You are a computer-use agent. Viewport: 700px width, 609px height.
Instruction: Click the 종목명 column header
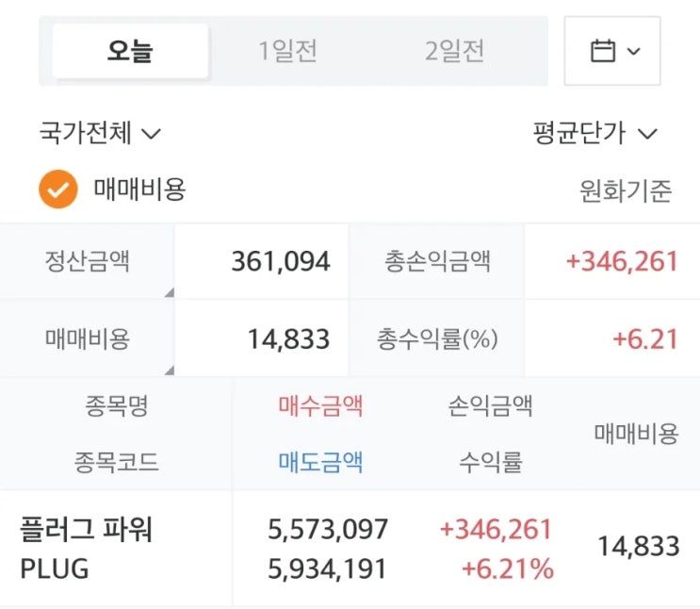click(116, 406)
